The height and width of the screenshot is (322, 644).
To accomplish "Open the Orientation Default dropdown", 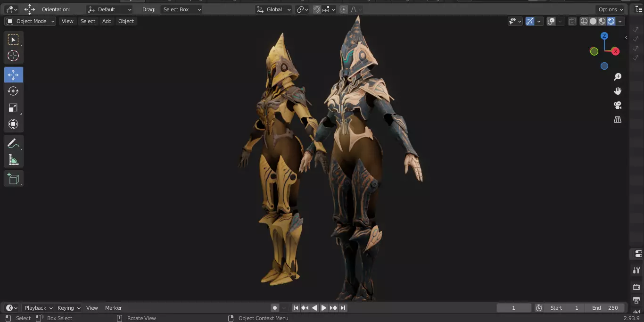I will pos(110,9).
